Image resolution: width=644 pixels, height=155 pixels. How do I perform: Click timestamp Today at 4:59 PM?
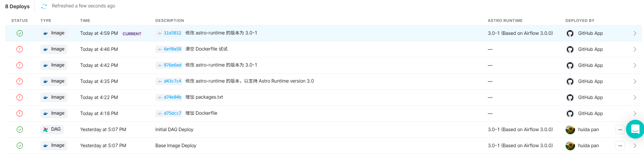[99, 33]
